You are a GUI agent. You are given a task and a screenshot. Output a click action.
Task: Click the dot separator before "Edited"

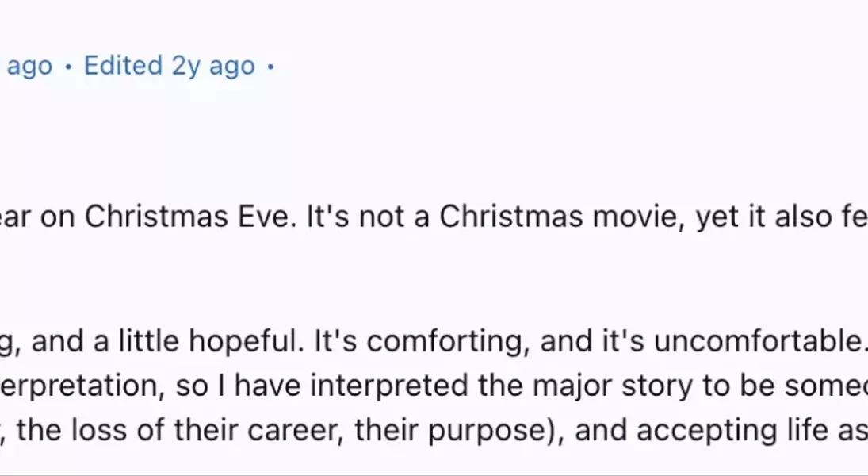[x=69, y=67]
